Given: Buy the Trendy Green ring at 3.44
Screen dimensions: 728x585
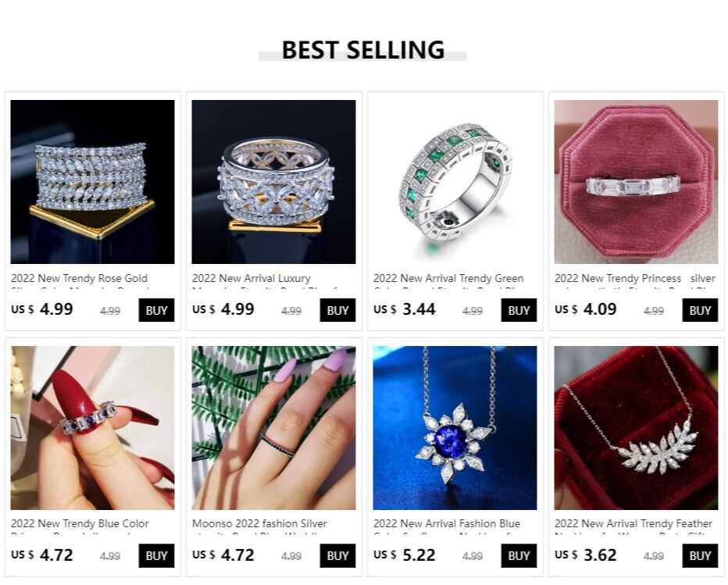Looking at the screenshot, I should click(519, 310).
